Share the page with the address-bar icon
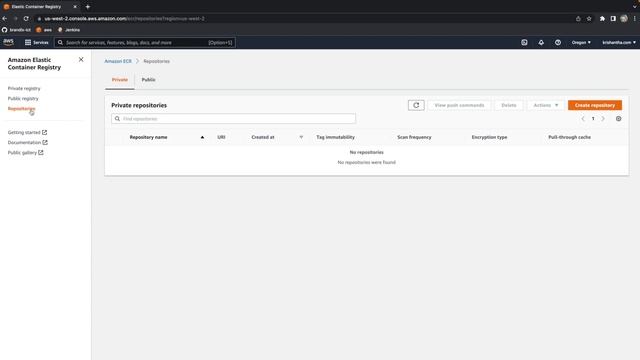 tap(578, 19)
